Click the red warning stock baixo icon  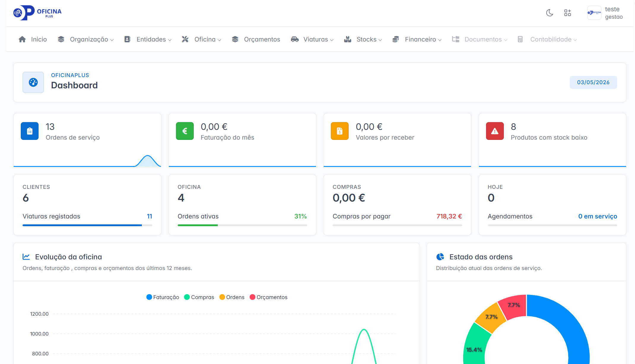point(495,131)
